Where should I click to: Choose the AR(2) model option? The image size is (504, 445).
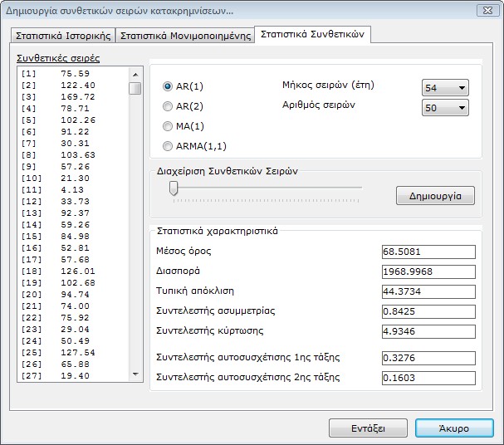pos(168,106)
